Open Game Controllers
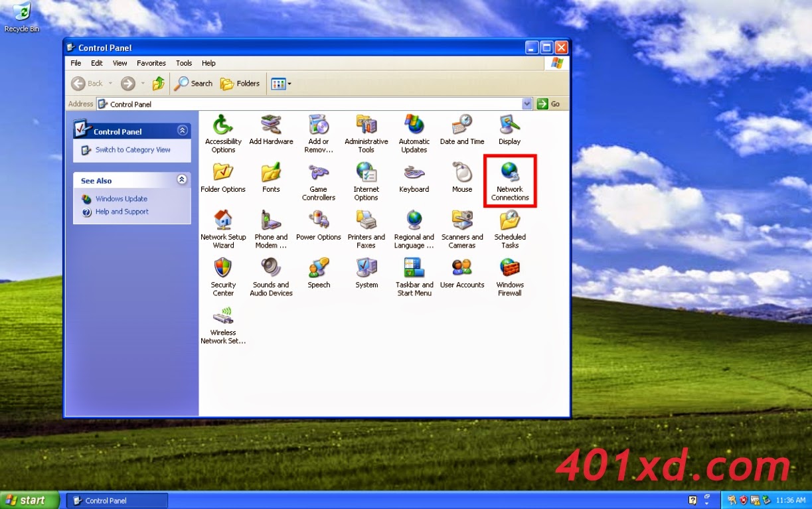The height and width of the screenshot is (509, 812). point(319,181)
